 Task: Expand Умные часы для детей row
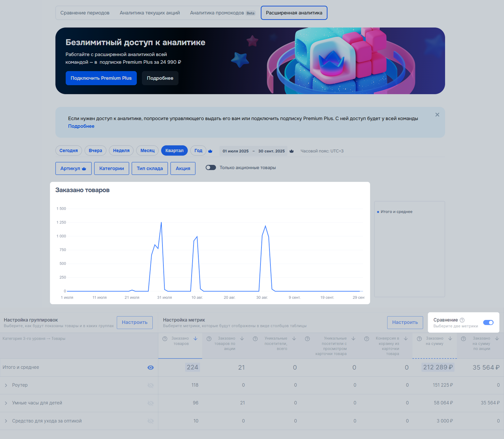(x=6, y=403)
